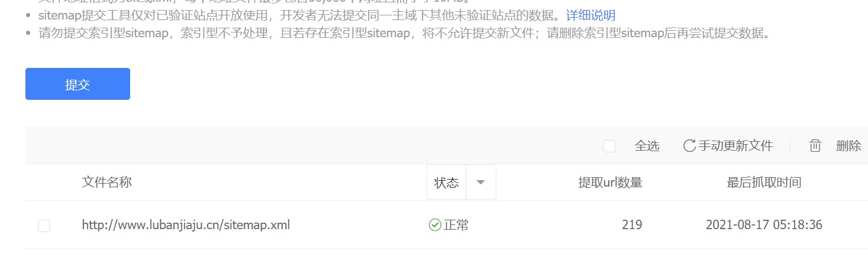
Task: Select the sitemap.xml row checkbox
Action: click(x=44, y=226)
